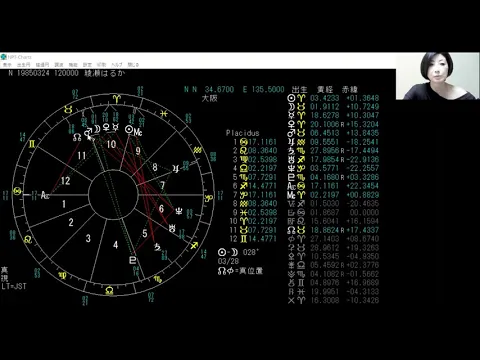The image size is (480, 360).
Task: Click the Moon symbol in the 10th house
Action: [97, 129]
